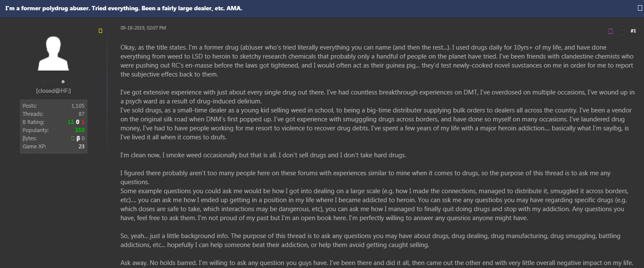The height and width of the screenshot is (268, 644).
Task: Click the red negative B Rating count 1
Action: (83, 122)
